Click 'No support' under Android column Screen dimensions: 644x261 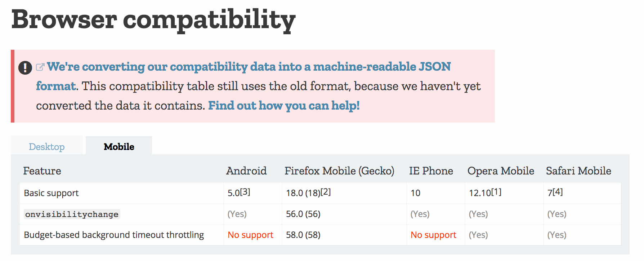pos(250,235)
